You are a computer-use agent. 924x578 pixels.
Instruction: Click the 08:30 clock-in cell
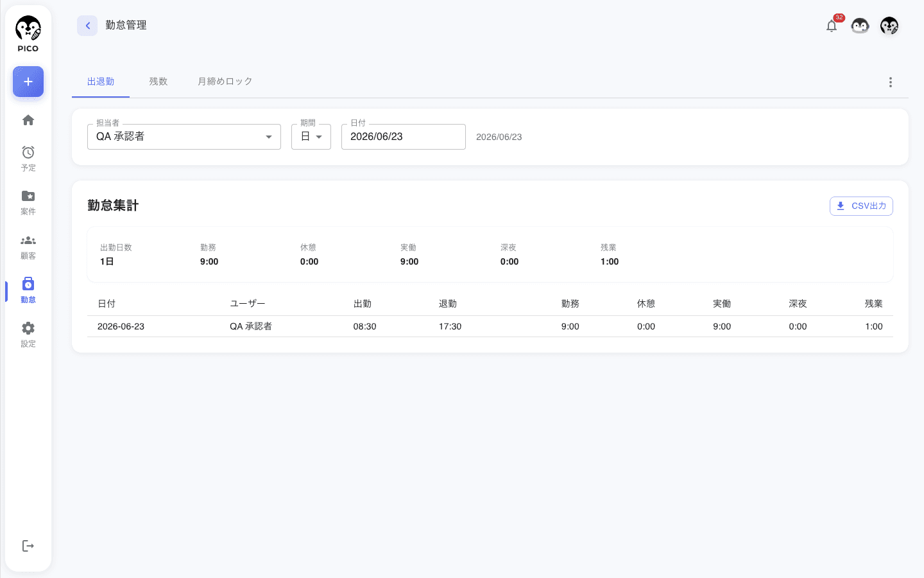(x=365, y=326)
